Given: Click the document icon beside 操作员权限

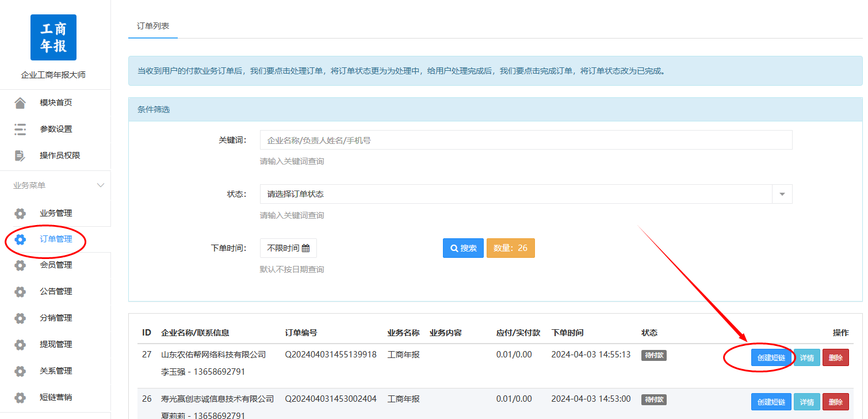Looking at the screenshot, I should (x=20, y=156).
